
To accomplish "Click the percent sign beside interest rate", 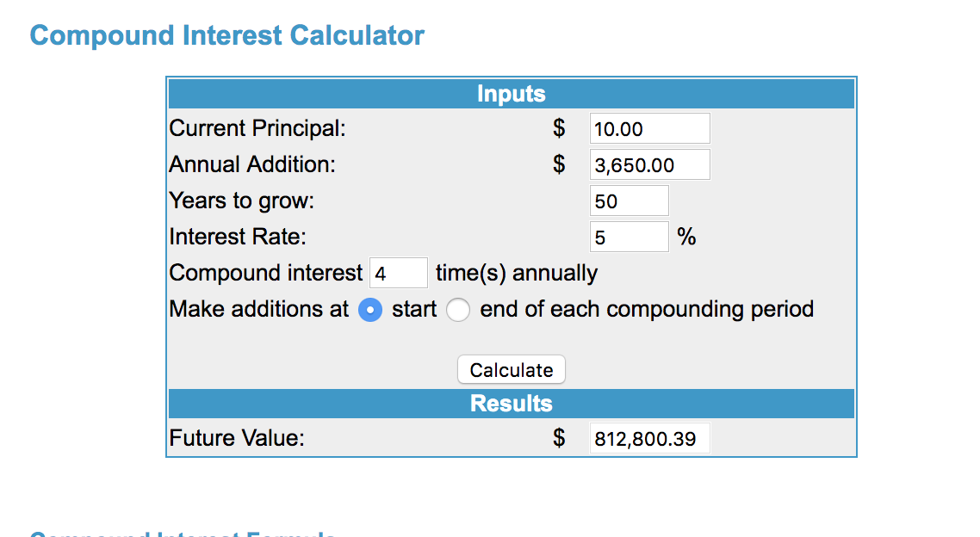I will [x=686, y=237].
